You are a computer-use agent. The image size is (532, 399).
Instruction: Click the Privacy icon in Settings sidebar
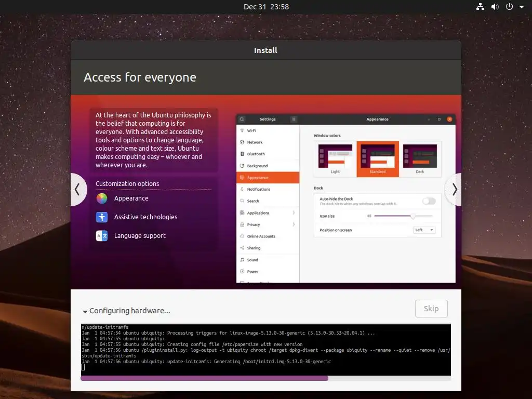tap(242, 224)
